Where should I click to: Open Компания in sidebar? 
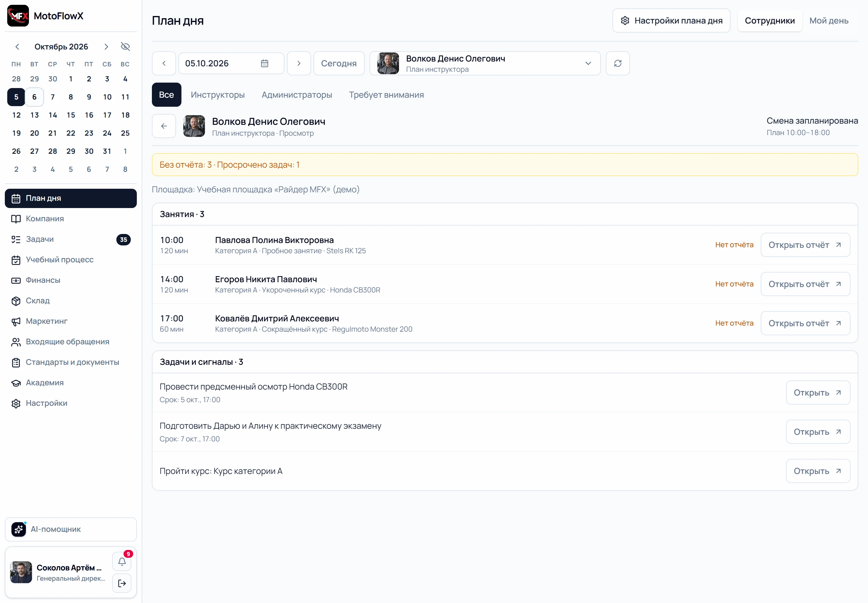[71, 219]
